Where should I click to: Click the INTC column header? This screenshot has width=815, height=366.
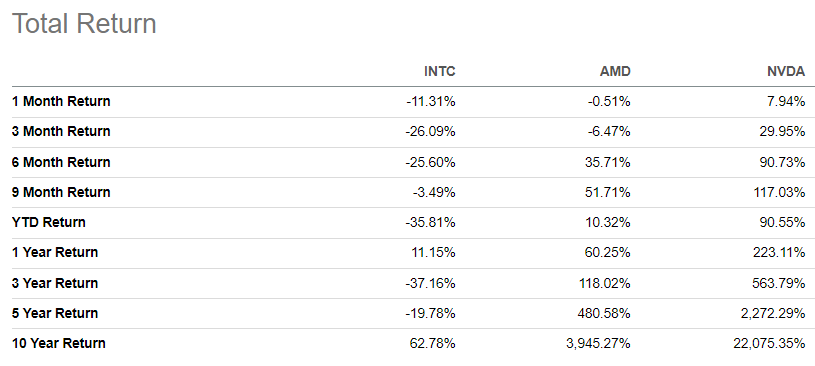pyautogui.click(x=440, y=71)
